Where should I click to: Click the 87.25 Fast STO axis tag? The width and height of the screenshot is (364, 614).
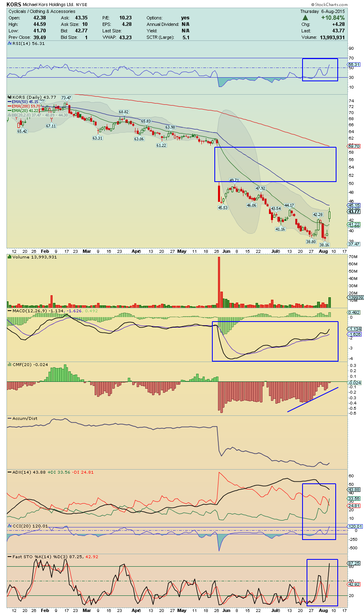[354, 563]
